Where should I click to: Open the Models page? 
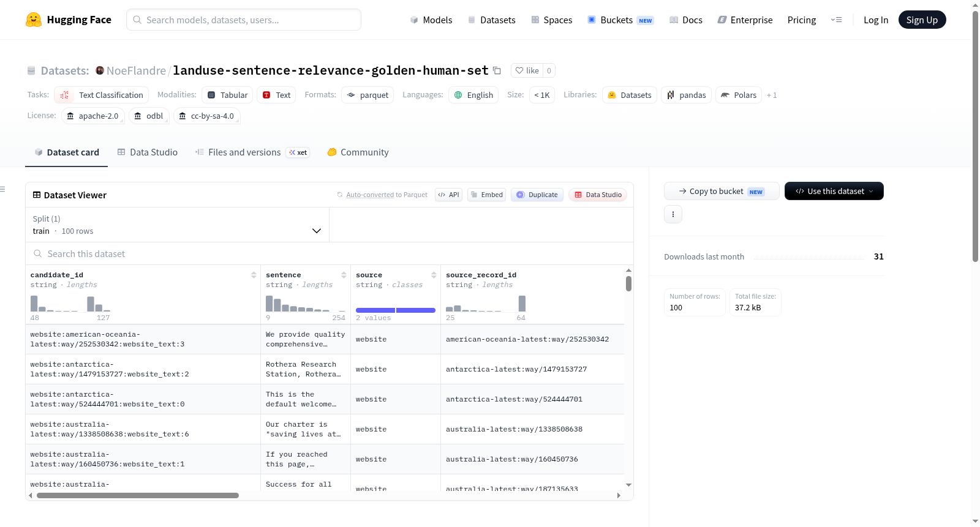pos(431,20)
